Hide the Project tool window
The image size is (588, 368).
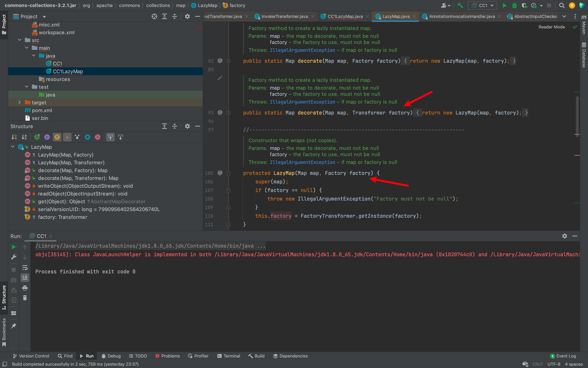click(x=198, y=16)
